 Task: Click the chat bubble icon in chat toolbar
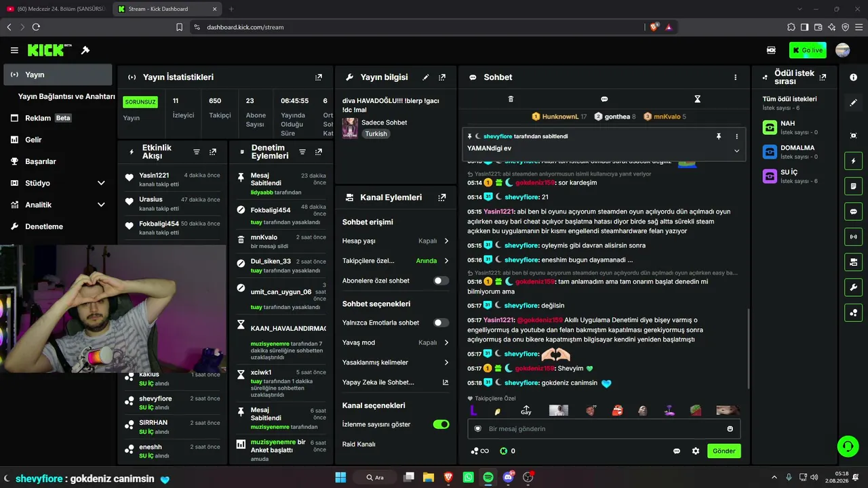click(x=604, y=99)
